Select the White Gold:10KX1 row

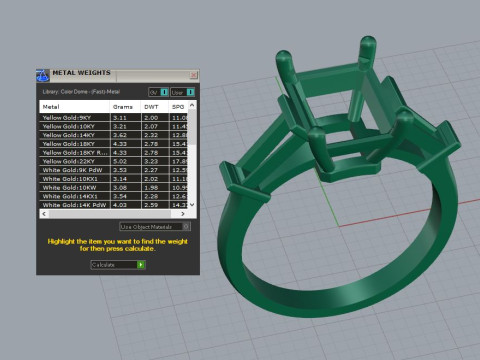pyautogui.click(x=113, y=179)
